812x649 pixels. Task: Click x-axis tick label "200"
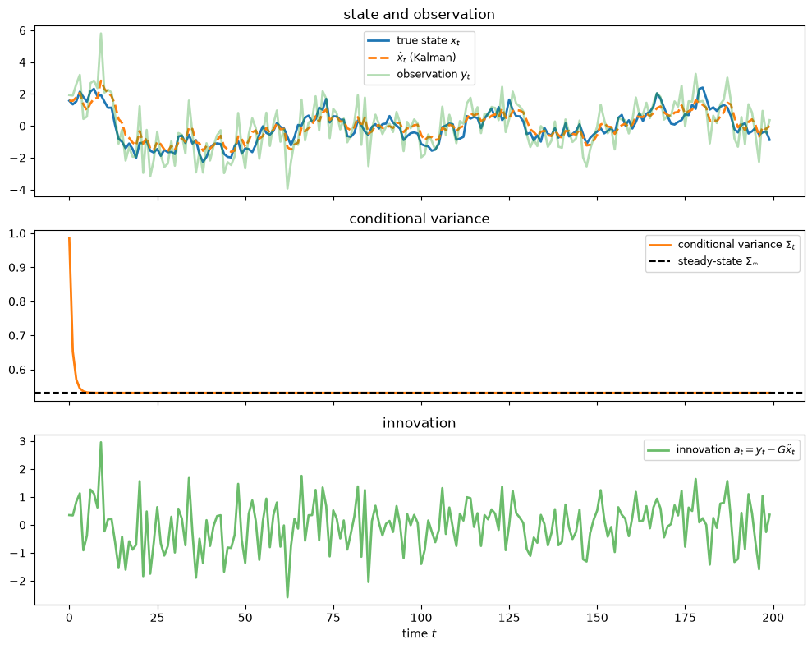point(773,618)
